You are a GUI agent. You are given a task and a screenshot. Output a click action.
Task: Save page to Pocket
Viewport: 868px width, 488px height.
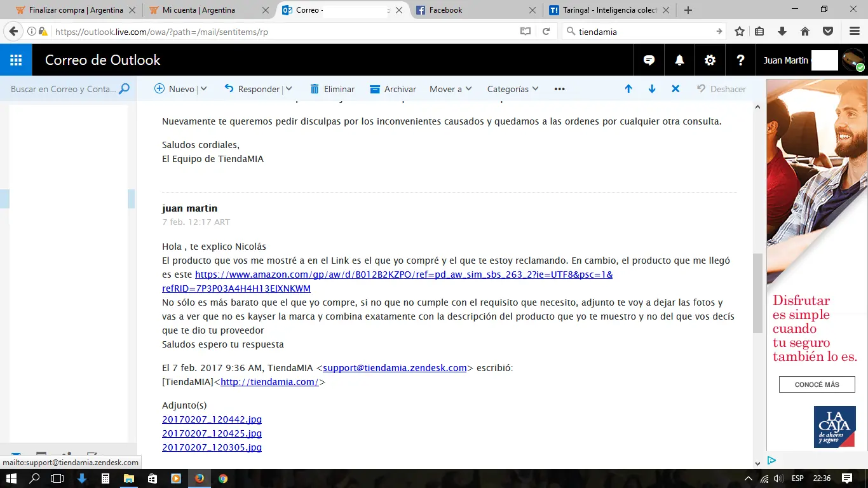click(828, 31)
